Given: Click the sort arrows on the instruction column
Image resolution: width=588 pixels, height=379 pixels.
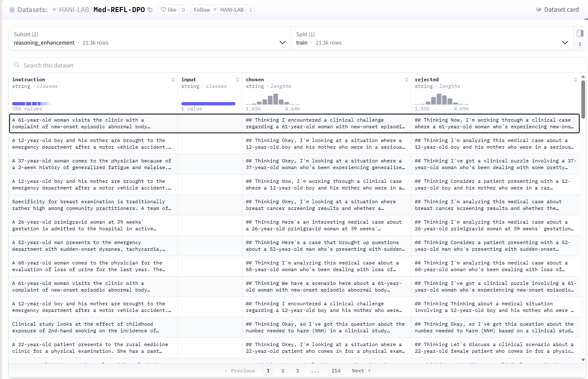Looking at the screenshot, I should [x=174, y=79].
